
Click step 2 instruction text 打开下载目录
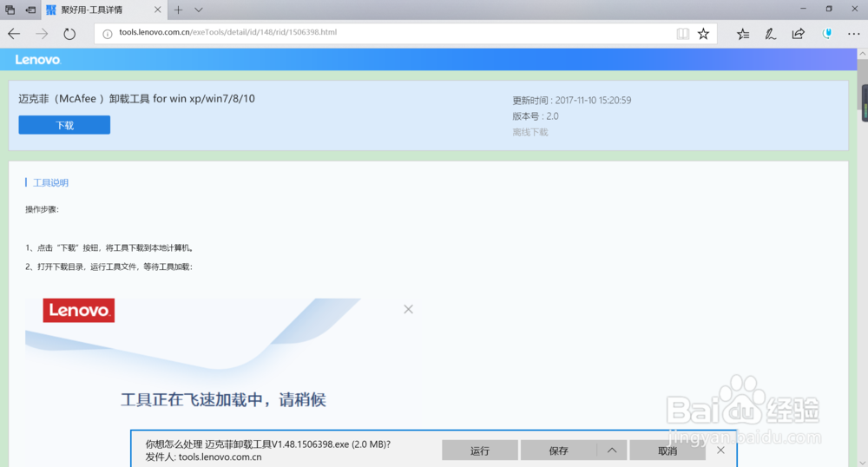click(108, 266)
